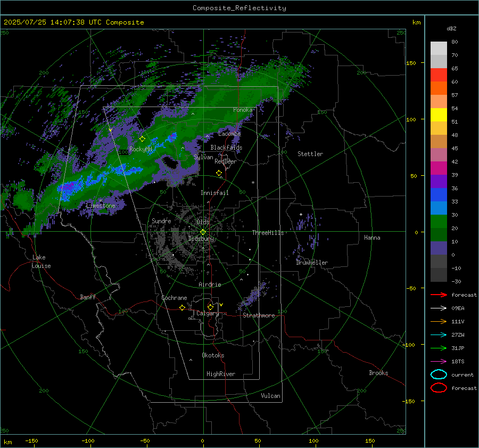This screenshot has width=479, height=448.
Task: Click the Drumheller town label
Action: click(x=312, y=263)
